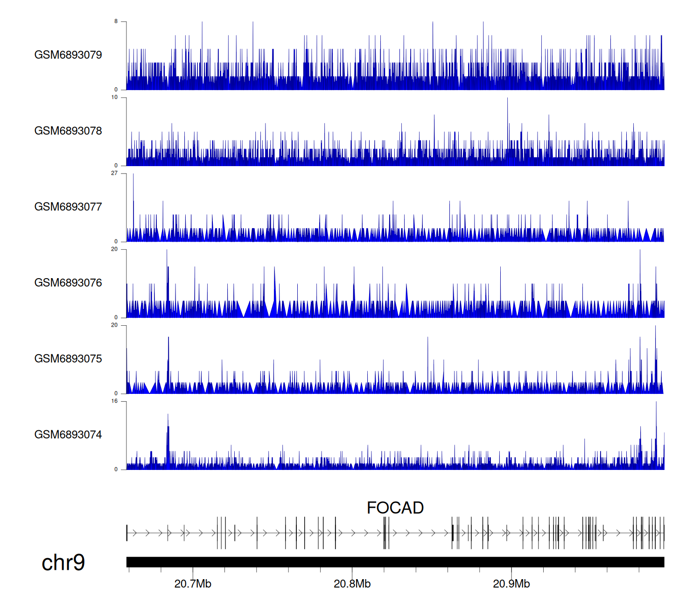
Task: Click the GSM6893075 track name
Action: [68, 359]
